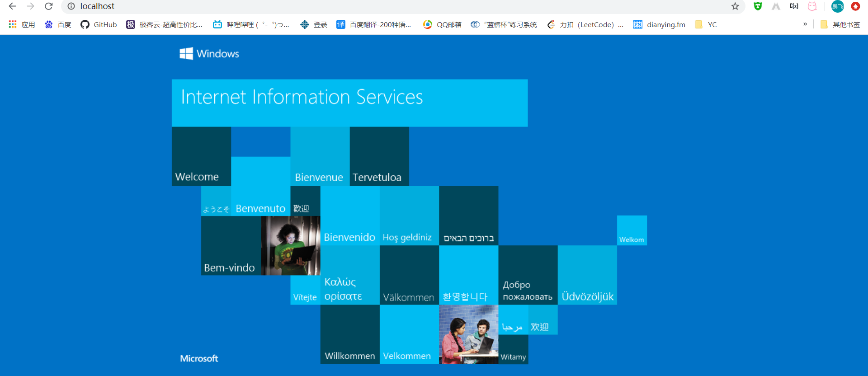Go back with the browser back arrow
Viewport: 868px width, 376px height.
point(12,6)
